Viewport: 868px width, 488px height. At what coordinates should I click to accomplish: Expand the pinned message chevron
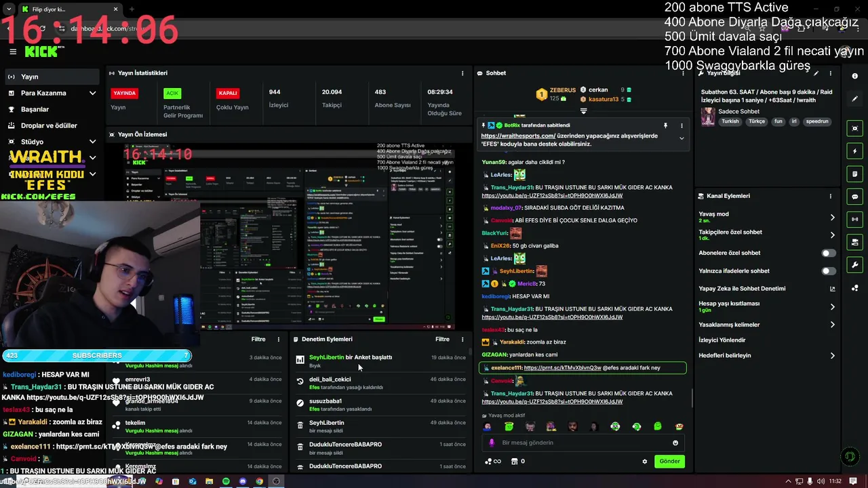point(682,138)
